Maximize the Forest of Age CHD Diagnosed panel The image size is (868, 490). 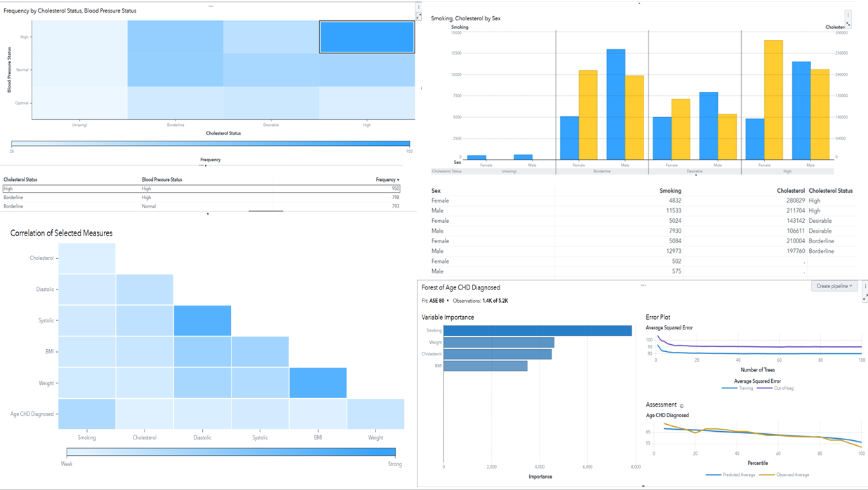click(864, 297)
